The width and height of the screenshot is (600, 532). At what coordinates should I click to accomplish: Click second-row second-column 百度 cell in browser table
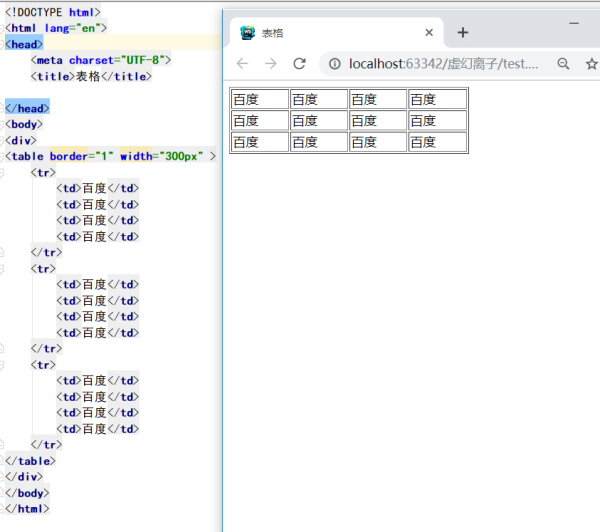tap(319, 121)
